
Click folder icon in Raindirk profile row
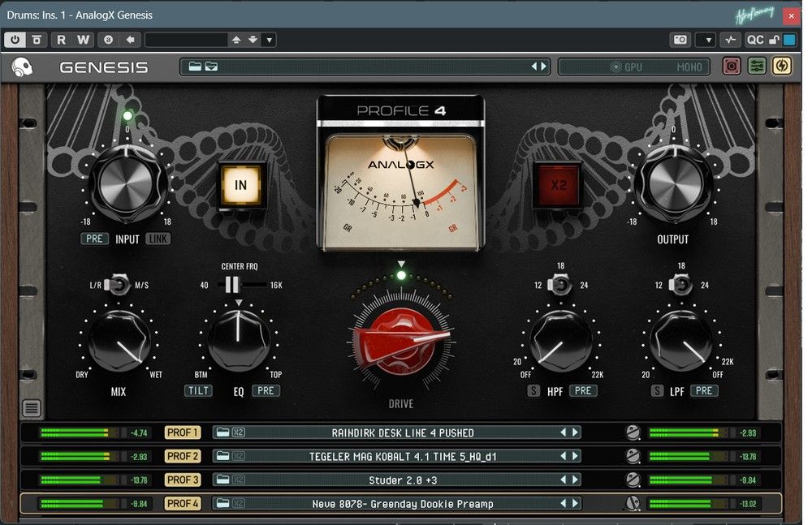[222, 432]
